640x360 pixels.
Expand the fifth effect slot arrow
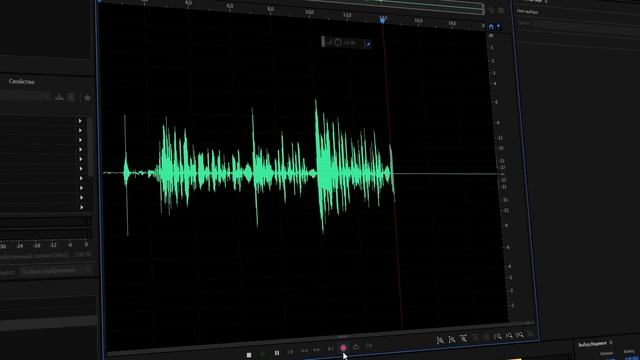click(x=81, y=159)
